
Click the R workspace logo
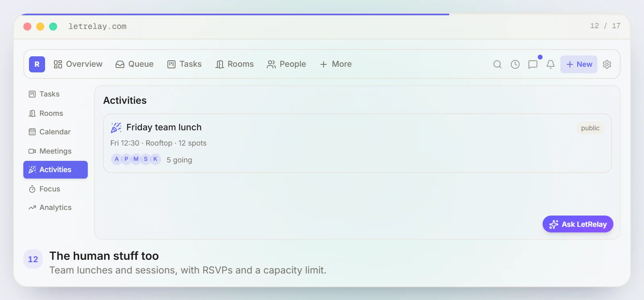(x=37, y=64)
